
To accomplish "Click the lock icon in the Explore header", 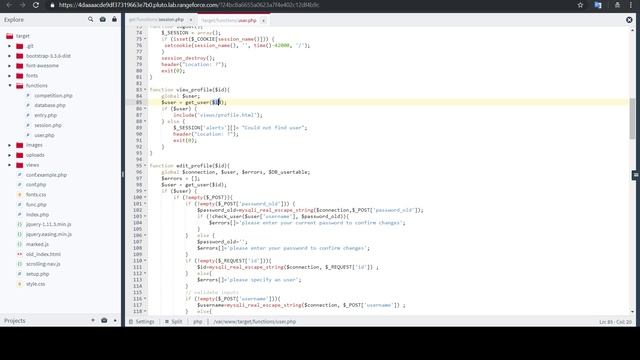I will [114, 19].
